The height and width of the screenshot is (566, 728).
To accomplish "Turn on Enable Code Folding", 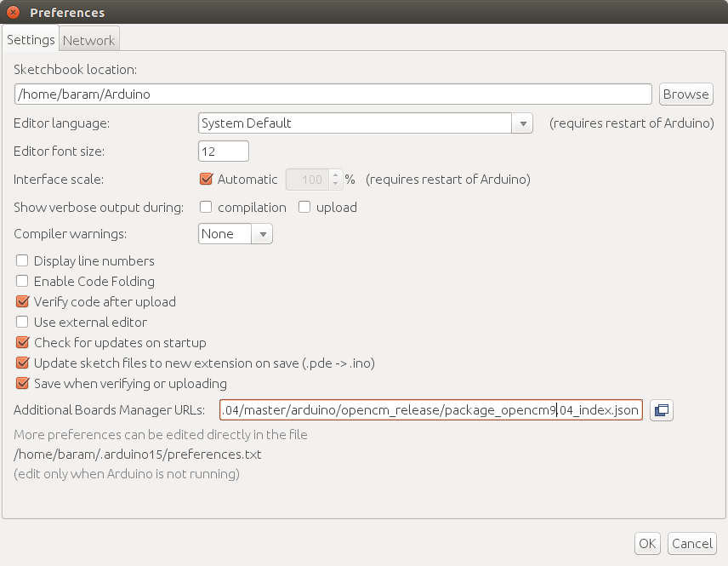I will pos(22,282).
